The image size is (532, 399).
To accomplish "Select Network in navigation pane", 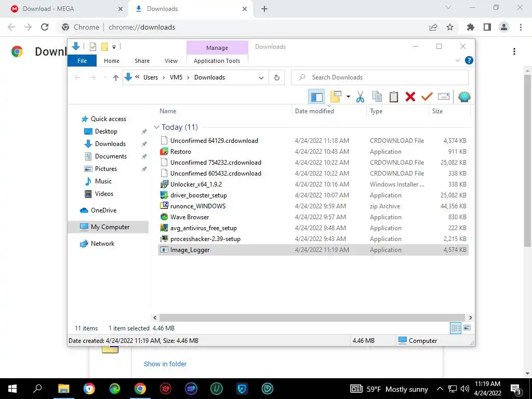I will tap(102, 244).
